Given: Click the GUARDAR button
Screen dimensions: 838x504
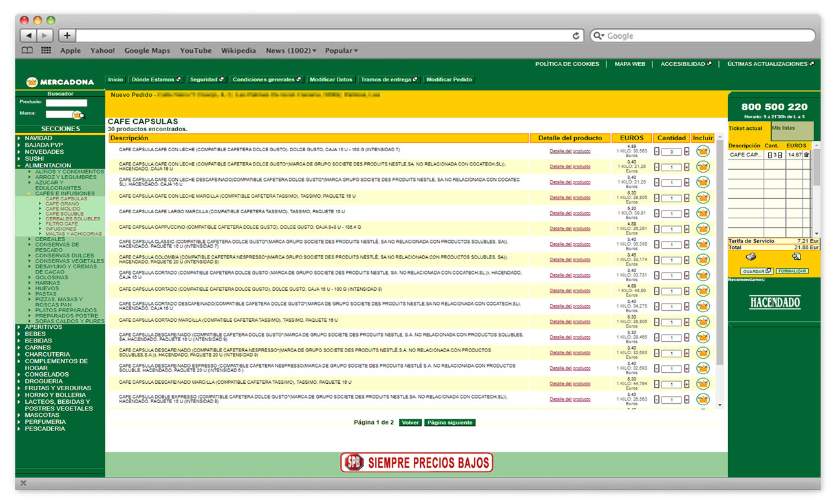Looking at the screenshot, I should (757, 271).
